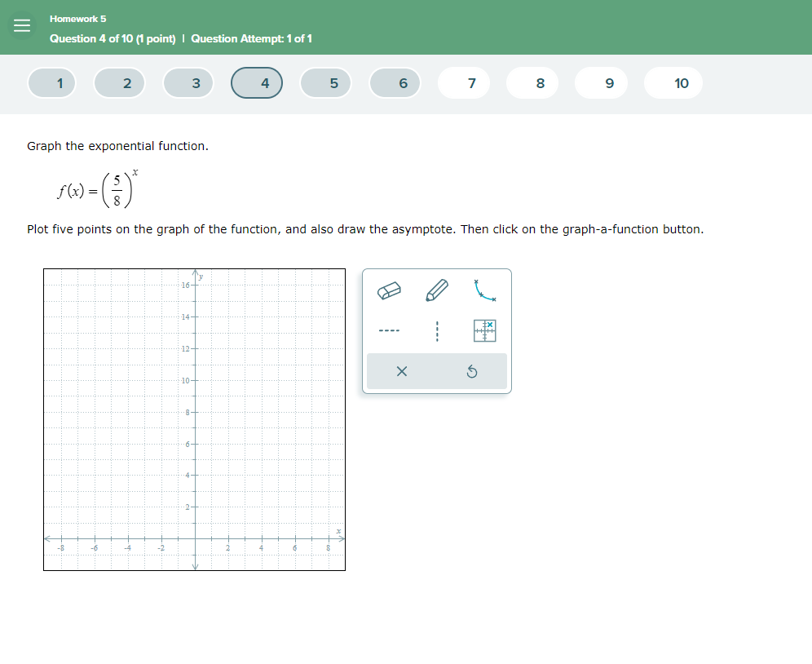812x664 pixels.
Task: Click the graph-a-function button
Action: pos(485,330)
